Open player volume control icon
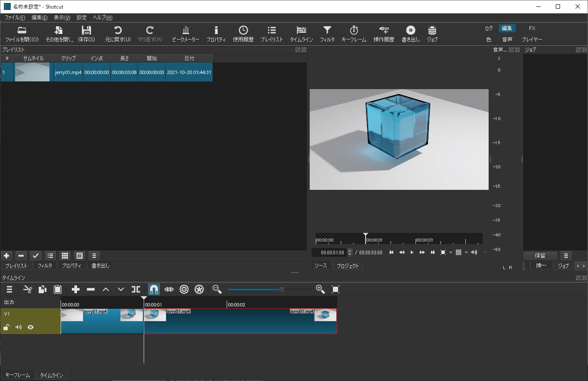588x381 pixels. pyautogui.click(x=474, y=252)
